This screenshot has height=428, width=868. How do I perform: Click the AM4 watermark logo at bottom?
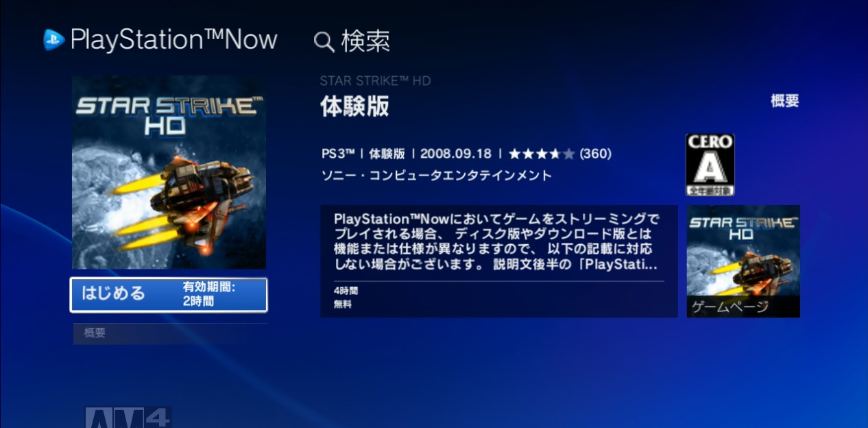[128, 417]
